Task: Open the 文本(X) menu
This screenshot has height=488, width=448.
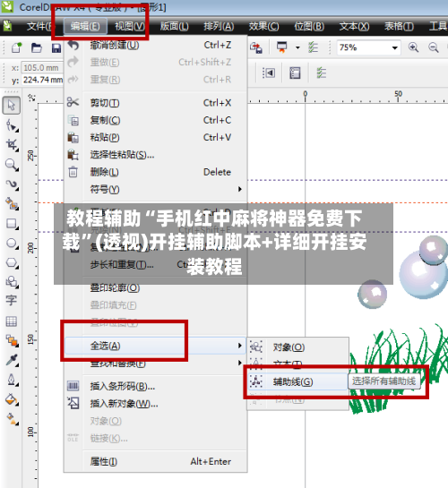Action: click(354, 26)
